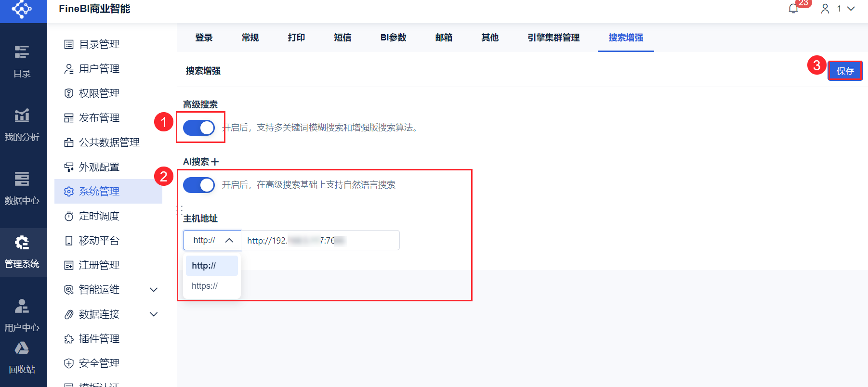The width and height of the screenshot is (868, 387).
Task: Click the 权限管理 shield icon
Action: point(69,93)
